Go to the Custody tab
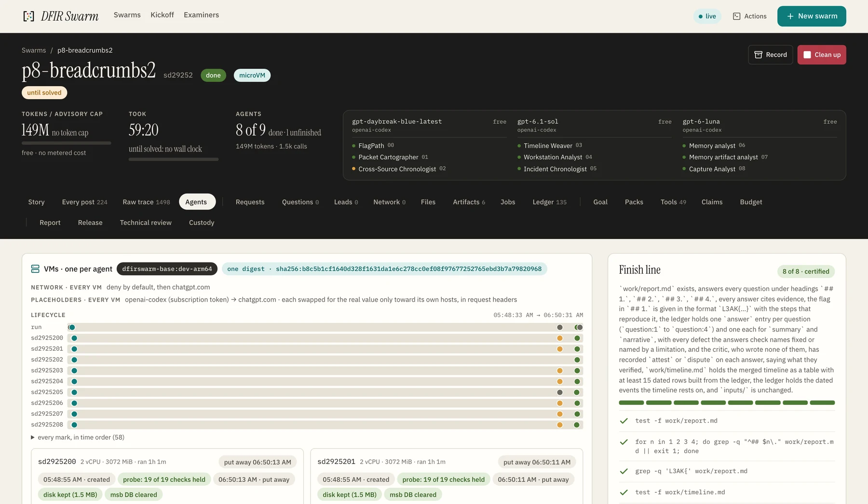868x504 pixels. click(202, 223)
